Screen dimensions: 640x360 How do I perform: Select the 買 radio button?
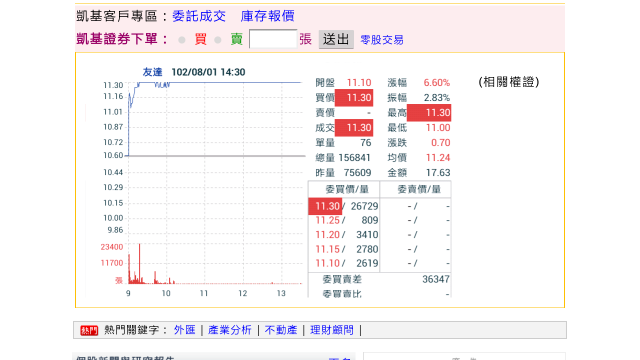click(182, 40)
